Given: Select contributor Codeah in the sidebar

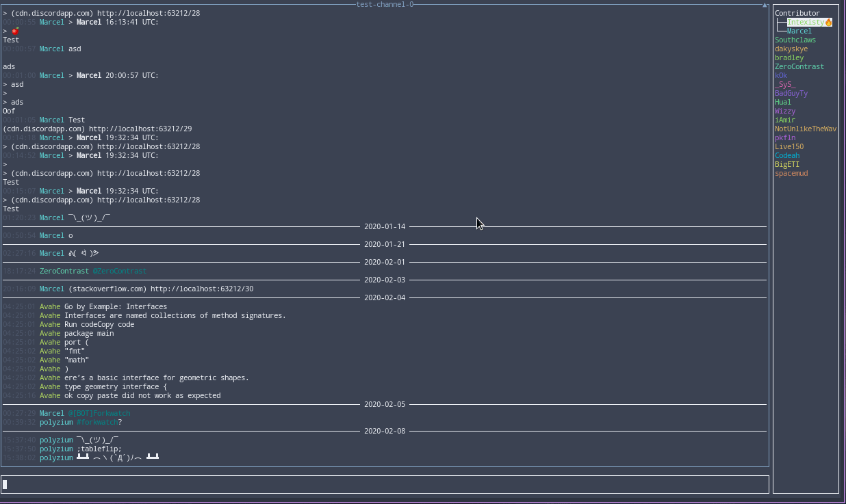Looking at the screenshot, I should [x=787, y=155].
